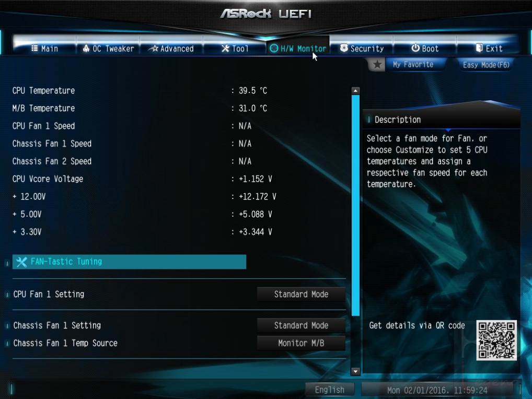The height and width of the screenshot is (399, 532).
Task: Click the OC Tweaker rocket icon
Action: tap(86, 49)
